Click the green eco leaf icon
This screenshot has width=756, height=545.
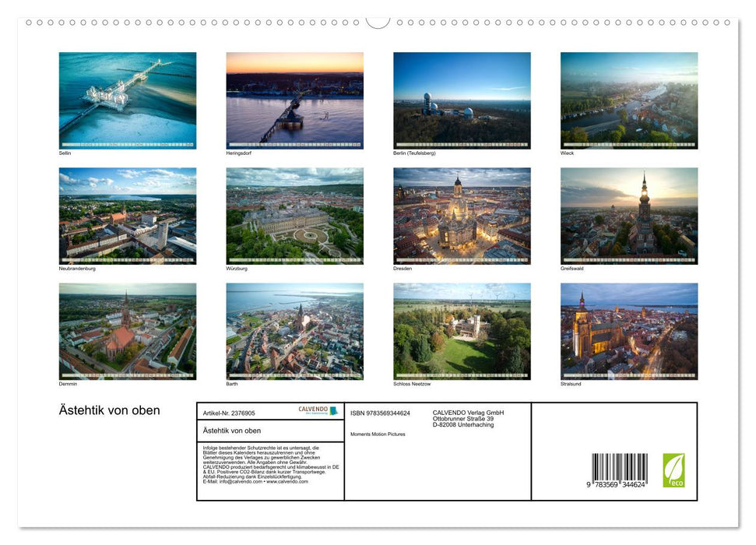click(673, 470)
